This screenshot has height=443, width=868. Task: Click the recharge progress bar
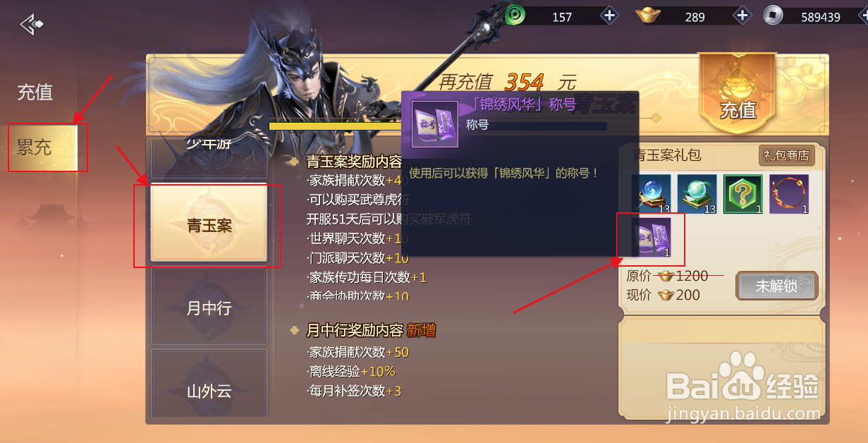tap(335, 126)
